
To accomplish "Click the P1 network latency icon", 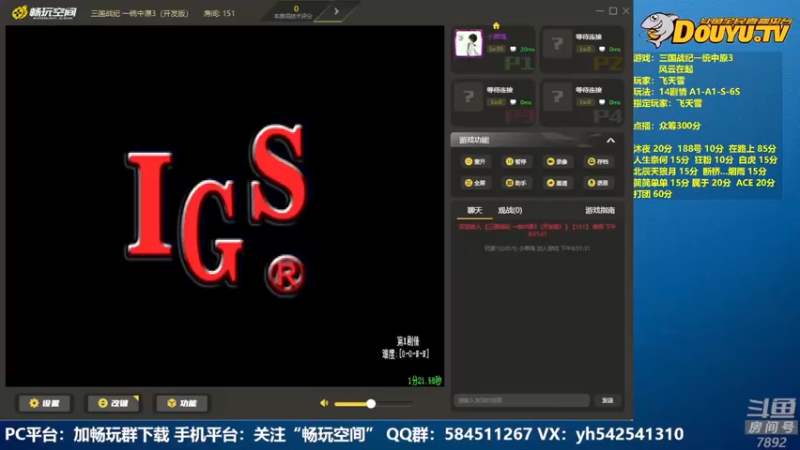I will click(x=513, y=49).
